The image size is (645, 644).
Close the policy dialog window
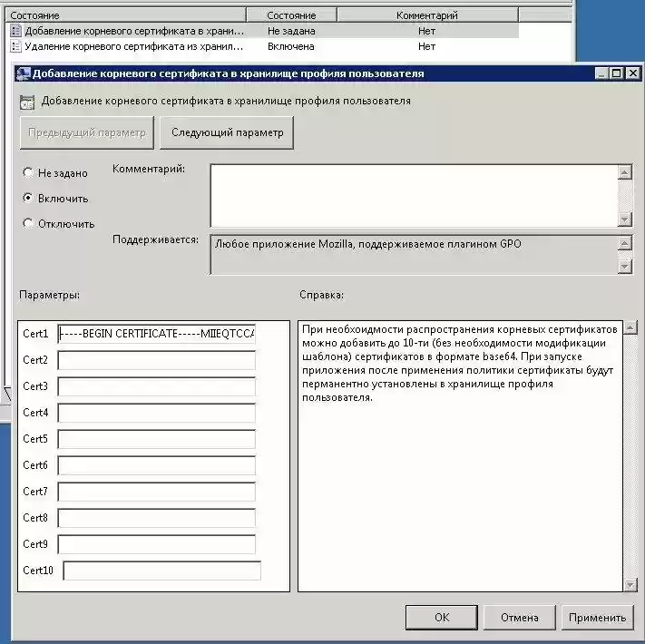click(x=632, y=73)
